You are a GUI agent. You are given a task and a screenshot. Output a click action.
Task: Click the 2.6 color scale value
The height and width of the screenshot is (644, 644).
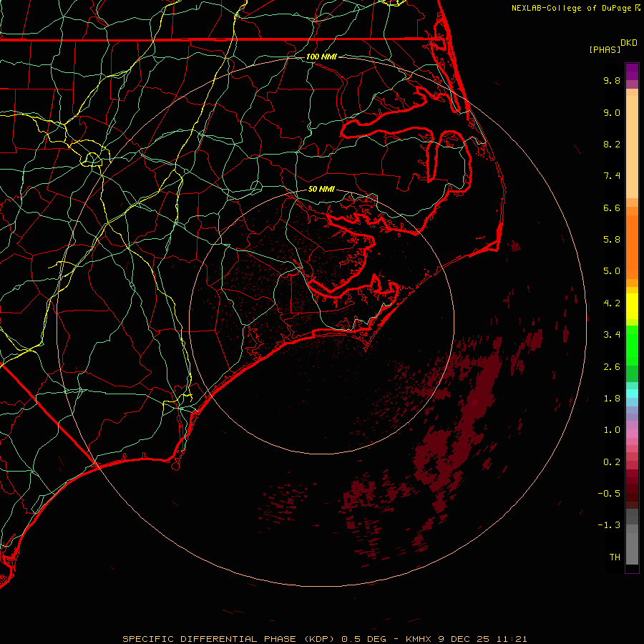[x=612, y=367]
